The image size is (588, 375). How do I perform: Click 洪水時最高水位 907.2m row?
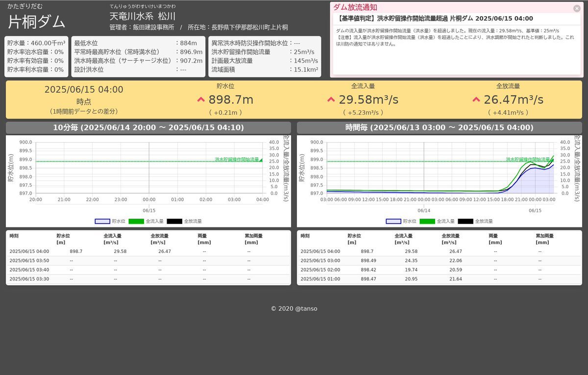coord(138,61)
